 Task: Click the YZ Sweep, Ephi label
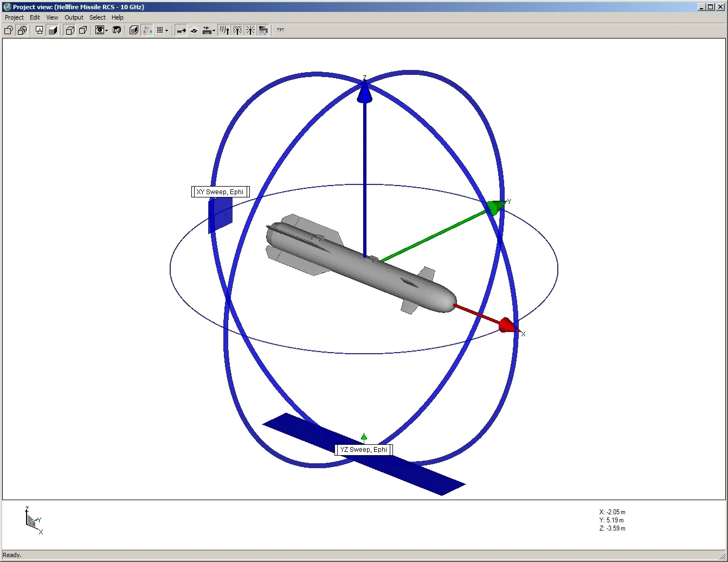coord(364,449)
